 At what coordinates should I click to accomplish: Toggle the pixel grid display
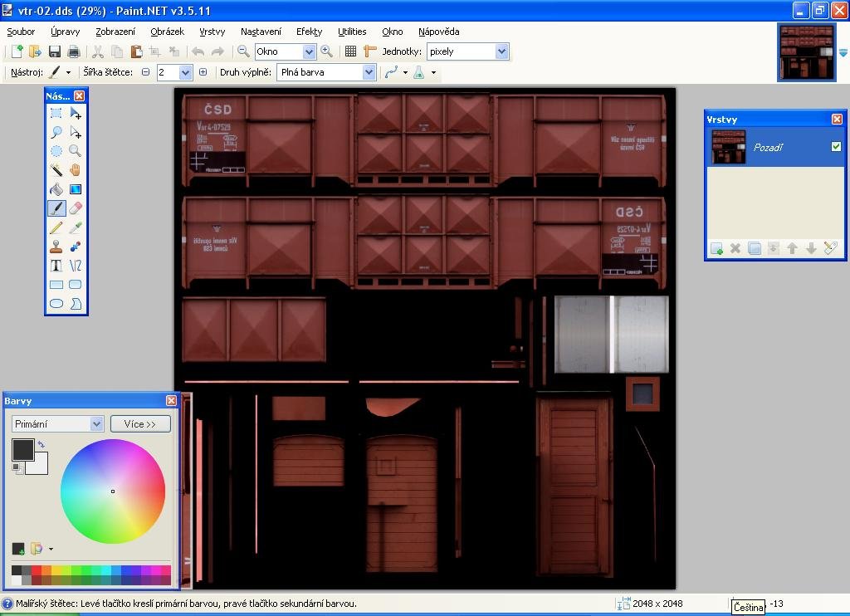350,51
